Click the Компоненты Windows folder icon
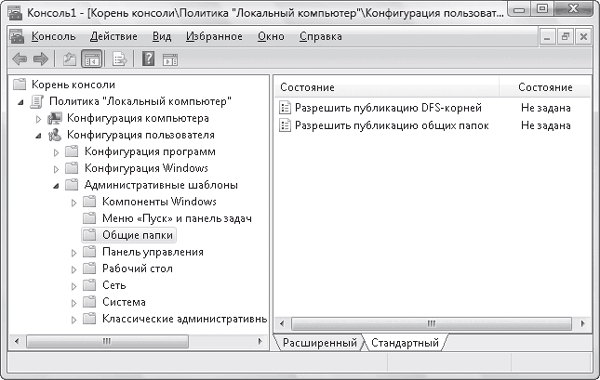Screen dimensions: 600x380 tap(89, 201)
